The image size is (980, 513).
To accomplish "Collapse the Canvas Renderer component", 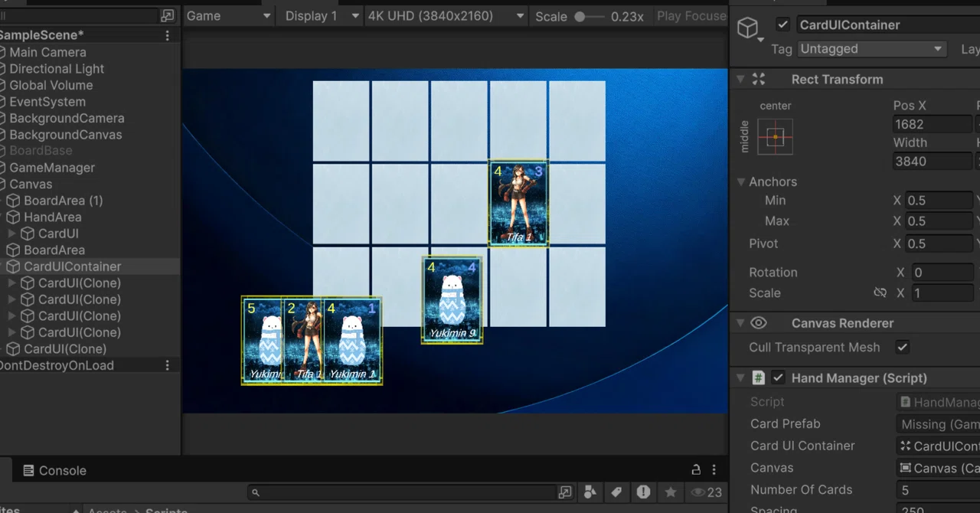I will [x=740, y=323].
